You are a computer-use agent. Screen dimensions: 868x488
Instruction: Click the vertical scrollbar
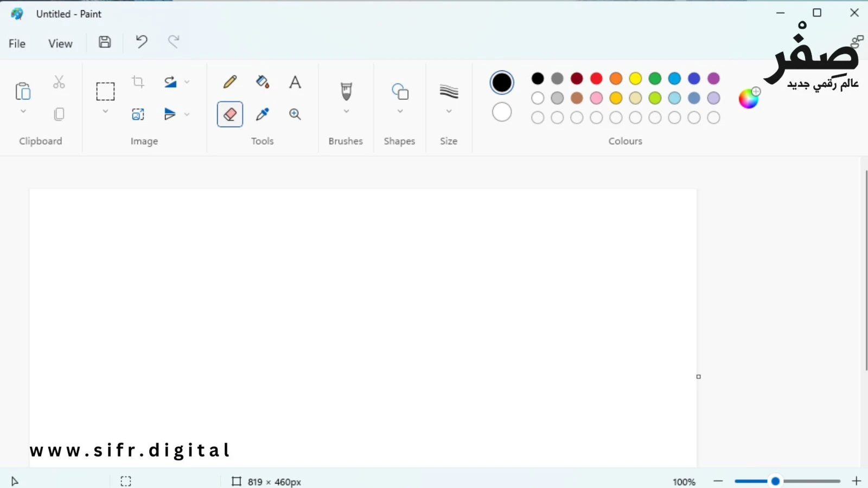tap(866, 270)
